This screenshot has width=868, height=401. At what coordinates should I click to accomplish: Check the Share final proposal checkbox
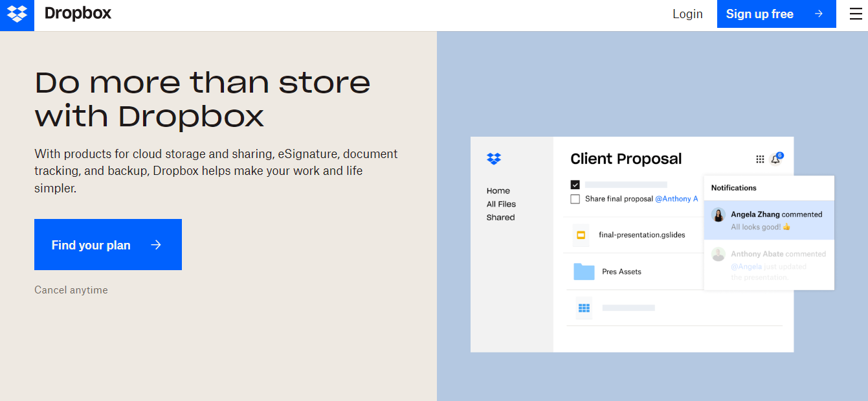coord(575,199)
